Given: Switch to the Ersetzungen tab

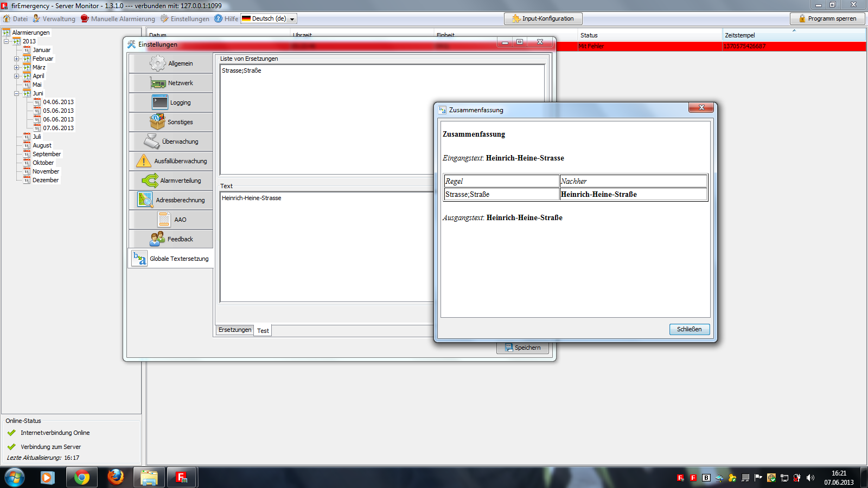Looking at the screenshot, I should 234,330.
